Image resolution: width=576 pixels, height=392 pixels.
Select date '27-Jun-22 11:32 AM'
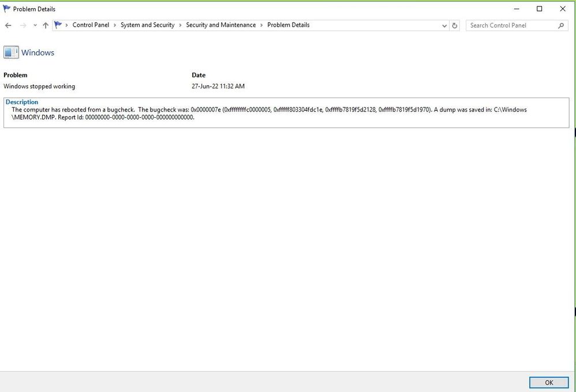click(x=218, y=87)
